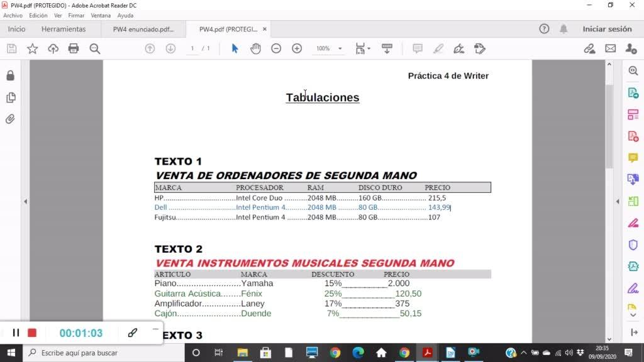Click the scrolling mode toolbar icon
The height and width of the screenshot is (362, 644).
[x=387, y=48]
